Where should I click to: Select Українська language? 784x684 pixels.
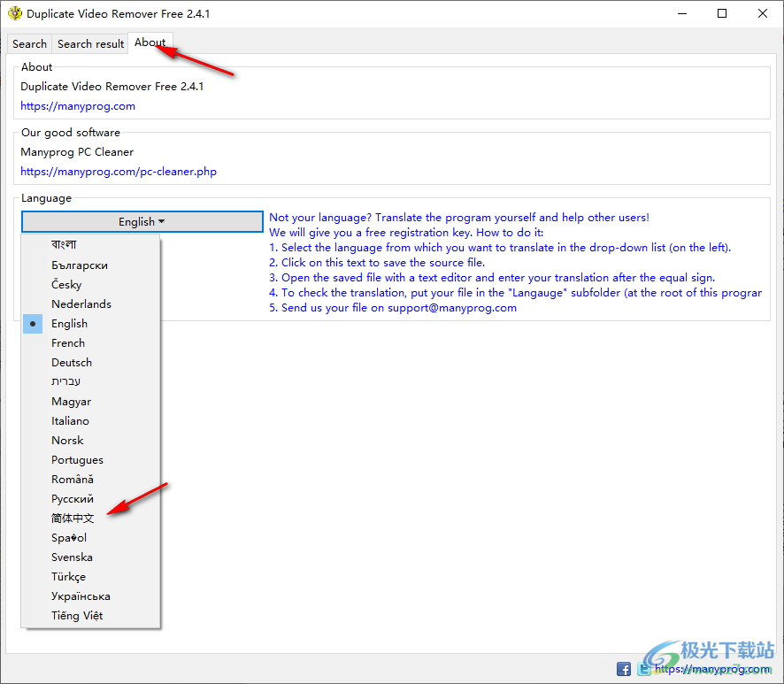click(91, 596)
